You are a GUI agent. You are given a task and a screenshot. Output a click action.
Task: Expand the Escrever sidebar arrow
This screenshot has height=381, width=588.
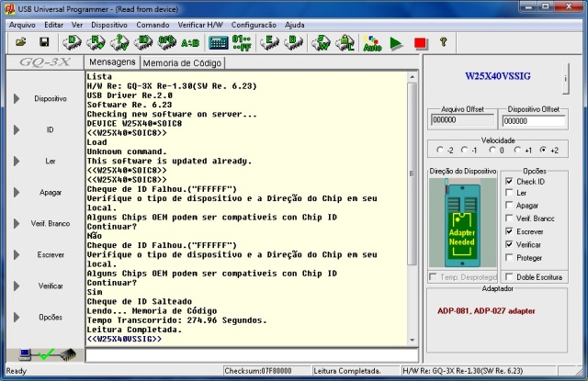tap(17, 254)
